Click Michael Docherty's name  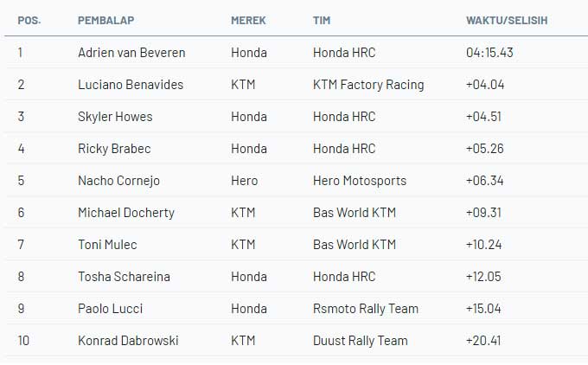126,213
